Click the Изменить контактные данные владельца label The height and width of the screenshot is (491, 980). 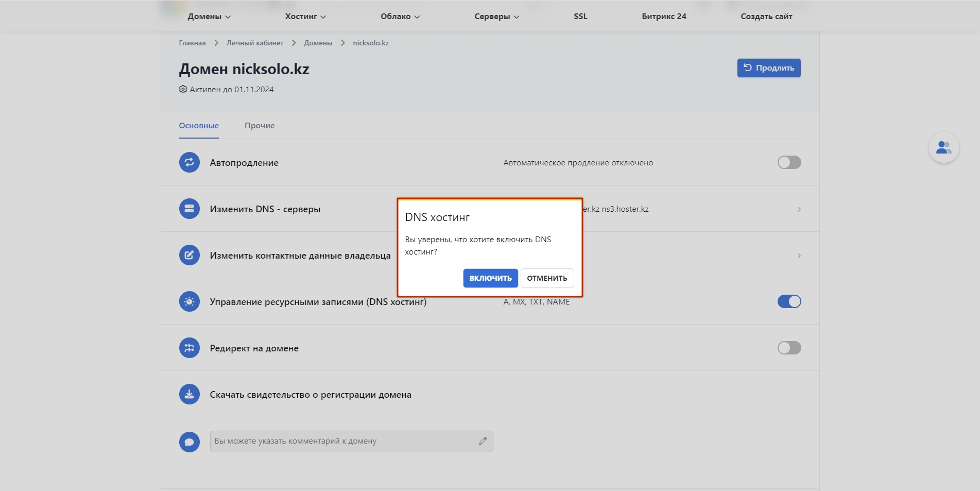click(x=300, y=256)
